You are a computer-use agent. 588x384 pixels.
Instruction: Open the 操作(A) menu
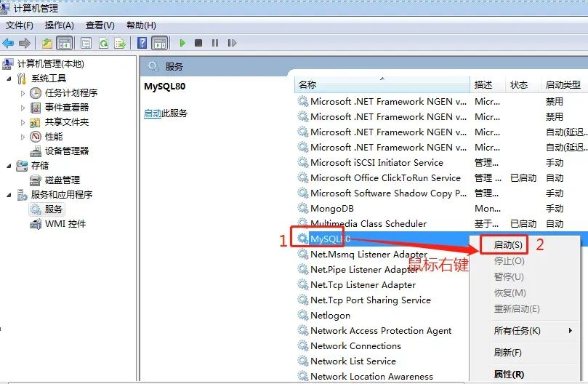(60, 25)
